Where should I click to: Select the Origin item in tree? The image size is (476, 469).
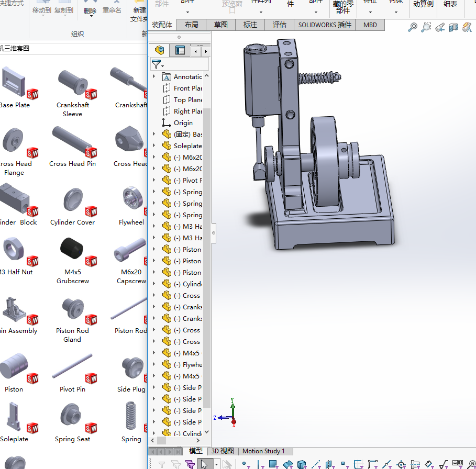click(183, 122)
